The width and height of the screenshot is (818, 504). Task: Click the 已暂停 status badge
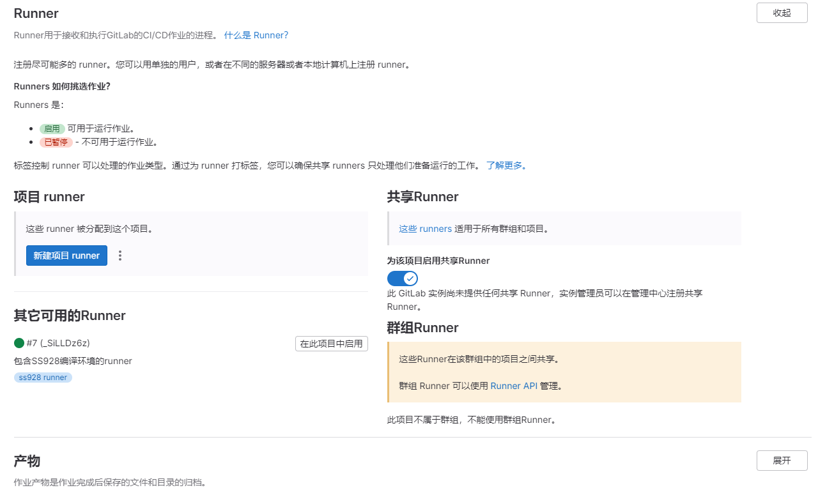[x=56, y=142]
